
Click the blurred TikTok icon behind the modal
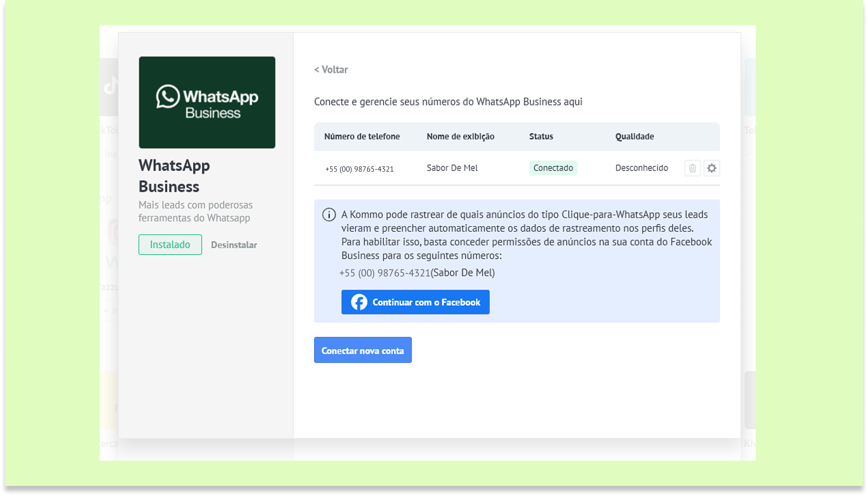point(110,86)
